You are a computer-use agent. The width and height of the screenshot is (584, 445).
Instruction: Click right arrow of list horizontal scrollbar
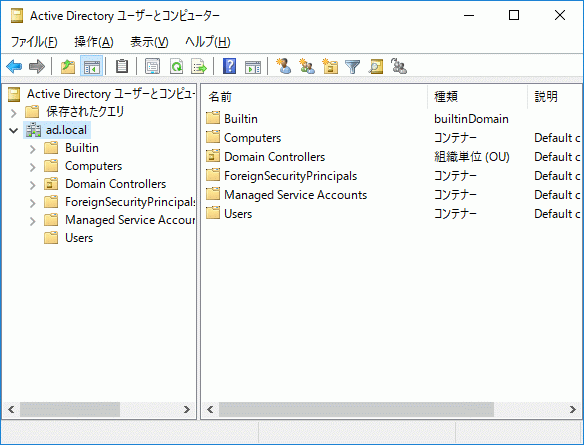coord(573,410)
